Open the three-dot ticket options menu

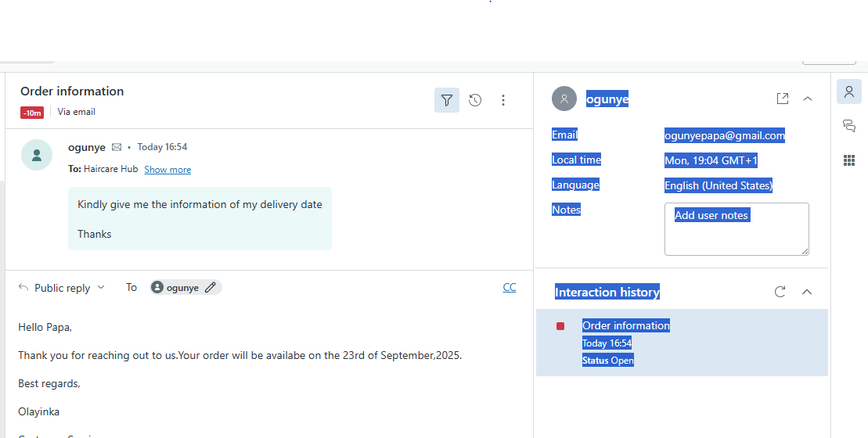(503, 100)
